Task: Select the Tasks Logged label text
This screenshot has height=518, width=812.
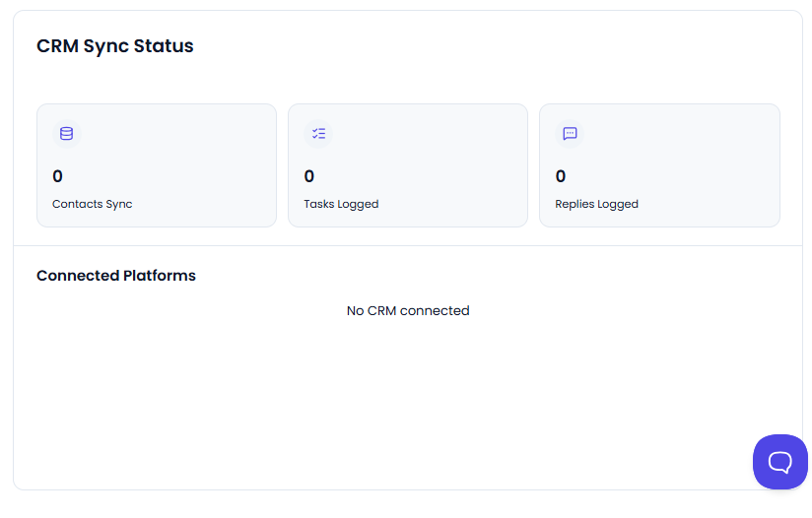Action: click(x=341, y=204)
